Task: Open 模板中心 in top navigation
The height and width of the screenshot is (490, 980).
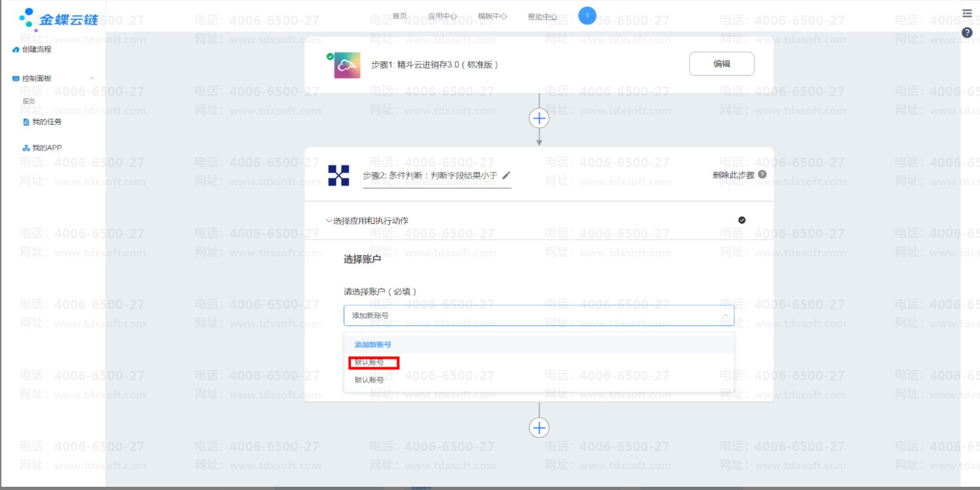Action: (x=492, y=16)
